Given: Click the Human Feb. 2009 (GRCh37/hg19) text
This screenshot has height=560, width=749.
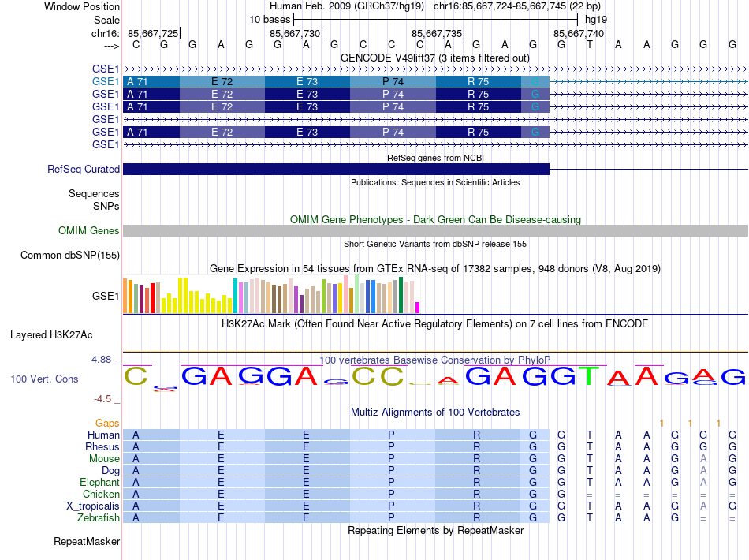Looking at the screenshot, I should pos(347,6).
